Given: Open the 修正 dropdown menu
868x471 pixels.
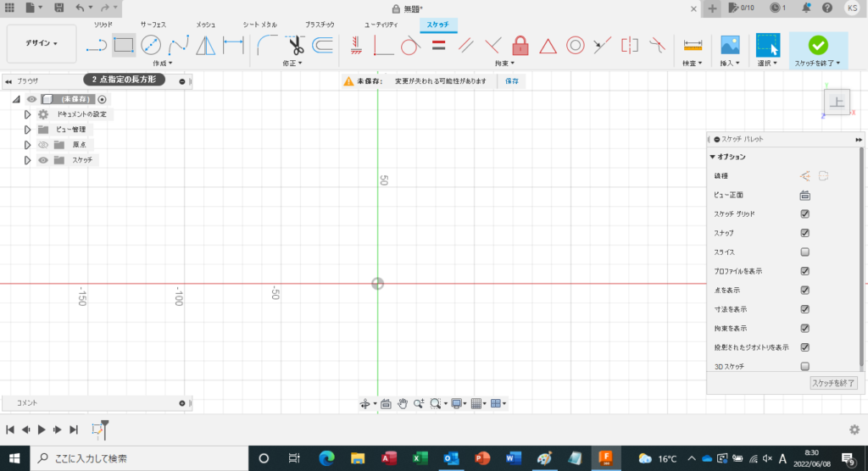Looking at the screenshot, I should [x=292, y=63].
